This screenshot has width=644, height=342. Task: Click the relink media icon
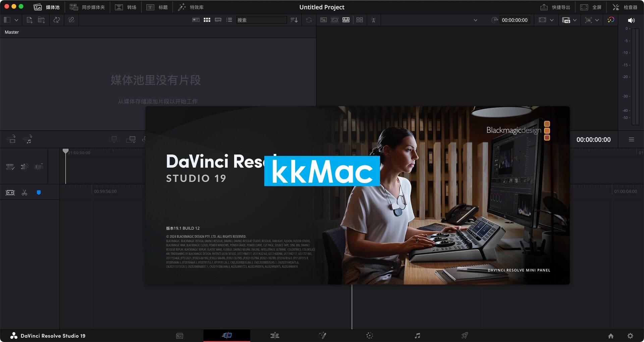click(71, 20)
